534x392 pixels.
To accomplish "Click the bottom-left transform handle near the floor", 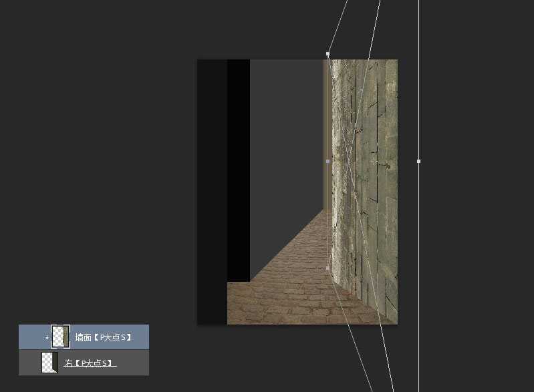I will click(x=327, y=268).
